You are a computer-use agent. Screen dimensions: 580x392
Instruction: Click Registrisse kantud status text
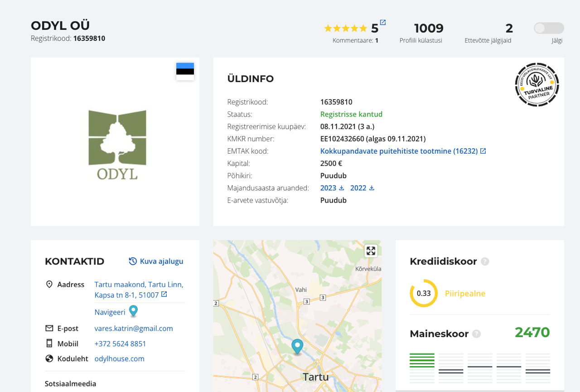pyautogui.click(x=351, y=114)
